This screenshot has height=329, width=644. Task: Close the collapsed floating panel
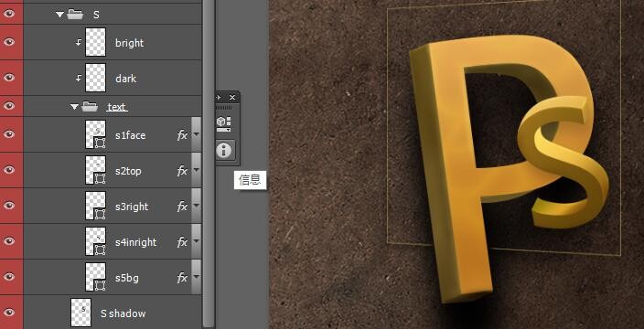click(x=232, y=97)
